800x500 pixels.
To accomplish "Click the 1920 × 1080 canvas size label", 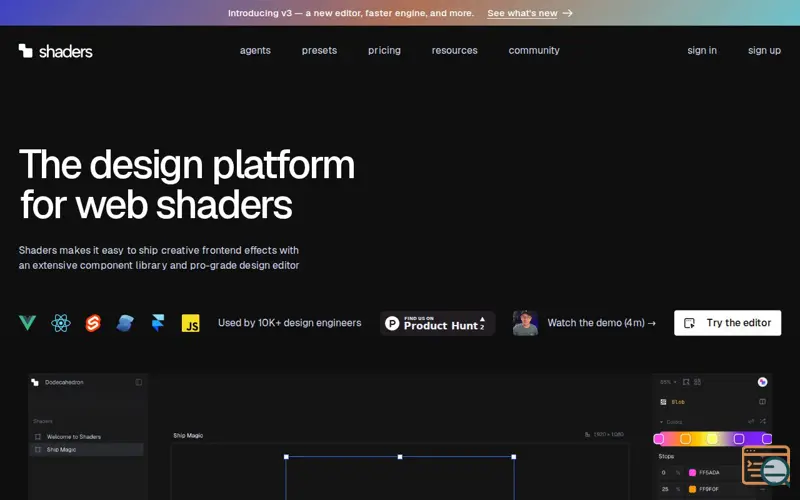I will (x=608, y=435).
